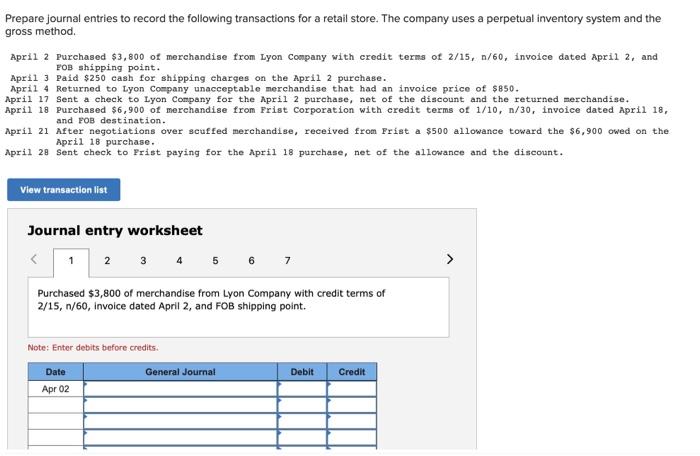
Task: Click the Debit column header
Action: tap(302, 372)
